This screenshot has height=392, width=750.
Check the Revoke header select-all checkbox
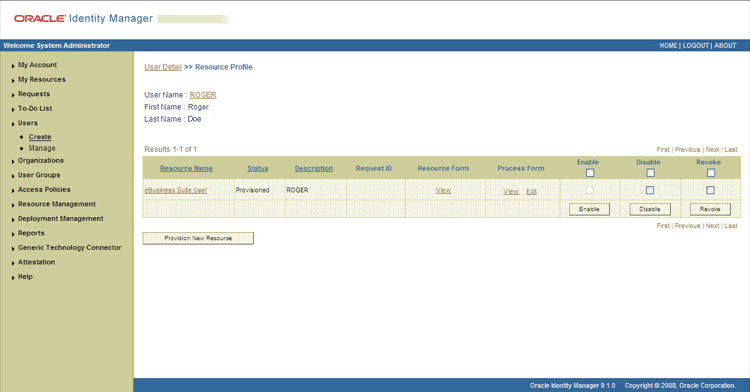[x=711, y=173]
